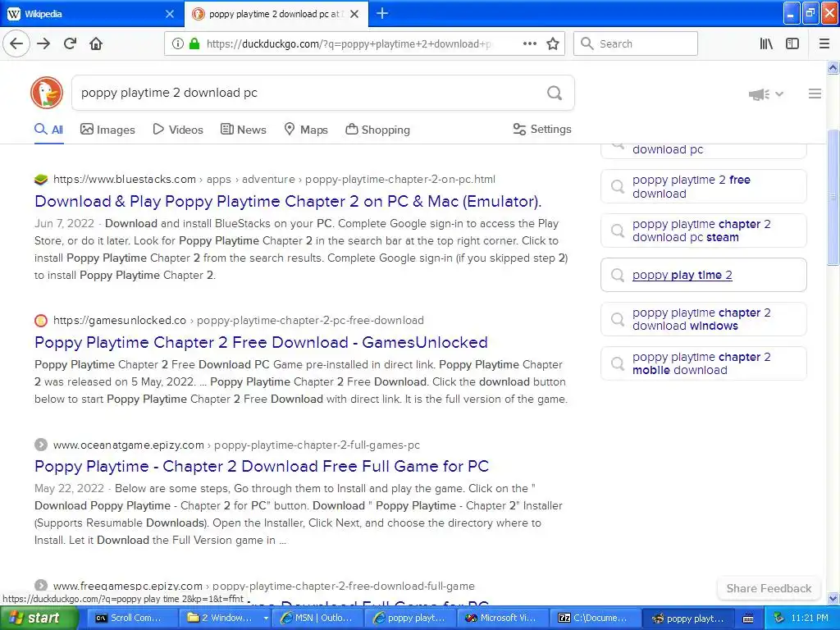
Task: Click the page scrollbar up arrow
Action: click(x=833, y=67)
